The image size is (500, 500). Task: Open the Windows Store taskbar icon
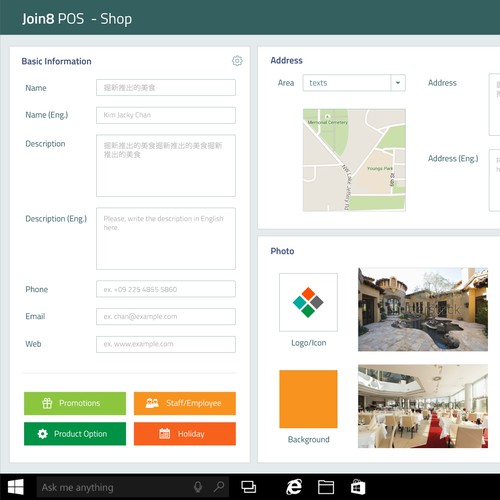coord(358,487)
